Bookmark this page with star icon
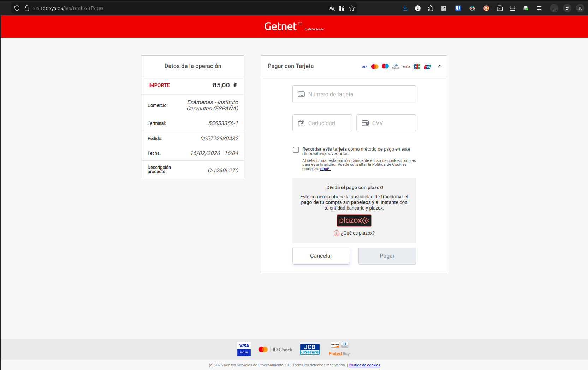The height and width of the screenshot is (370, 588). coord(352,8)
